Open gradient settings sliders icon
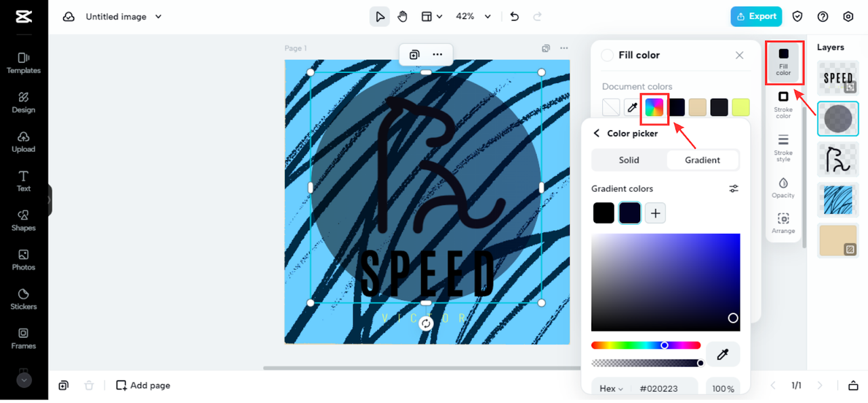 (733, 188)
